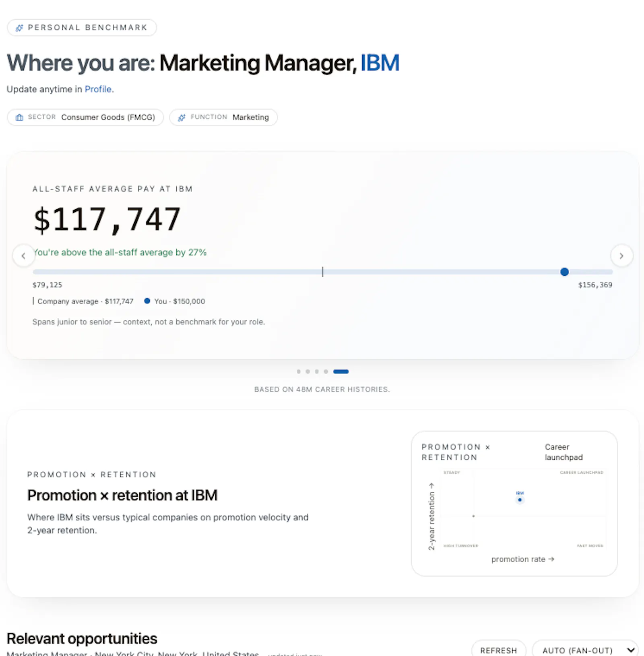This screenshot has width=644, height=656.
Task: Click the $79,125 minimum pay label
Action: 47,285
